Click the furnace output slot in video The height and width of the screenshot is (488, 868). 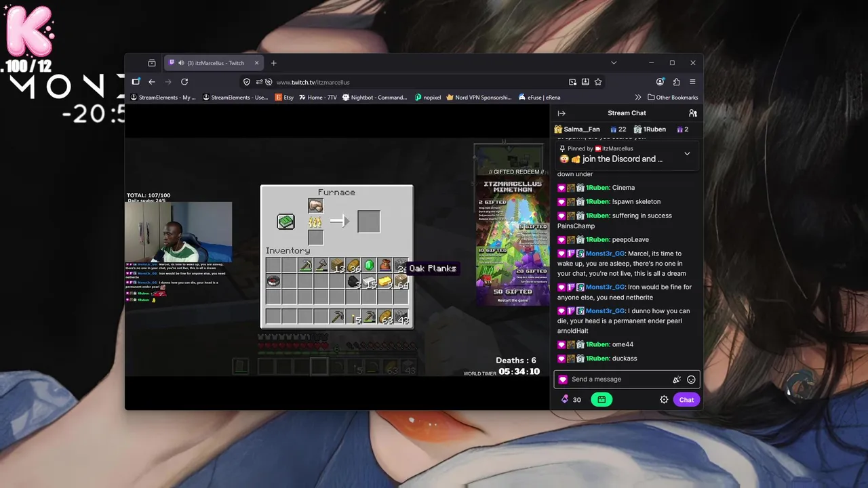coord(369,222)
